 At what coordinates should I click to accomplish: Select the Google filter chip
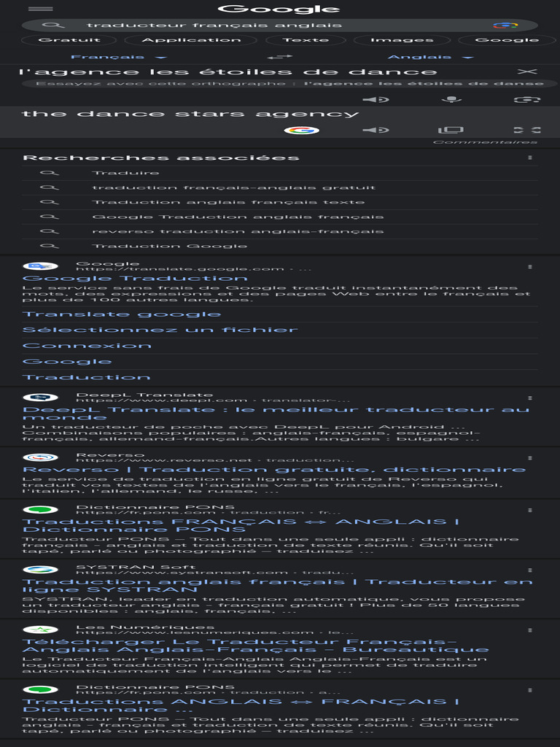click(x=507, y=40)
